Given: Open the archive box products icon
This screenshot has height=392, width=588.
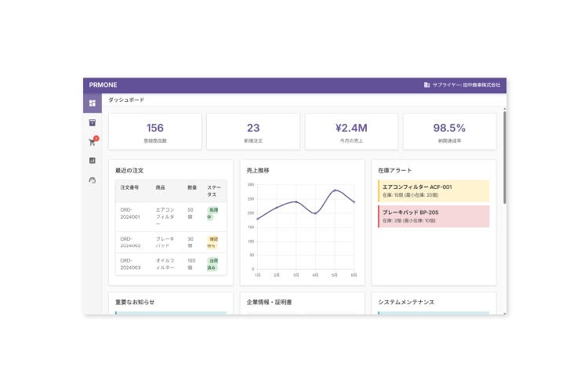Looking at the screenshot, I should point(92,122).
